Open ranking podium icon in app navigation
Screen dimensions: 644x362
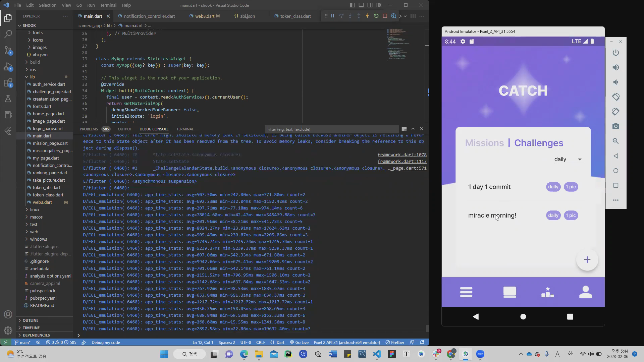pyautogui.click(x=548, y=292)
